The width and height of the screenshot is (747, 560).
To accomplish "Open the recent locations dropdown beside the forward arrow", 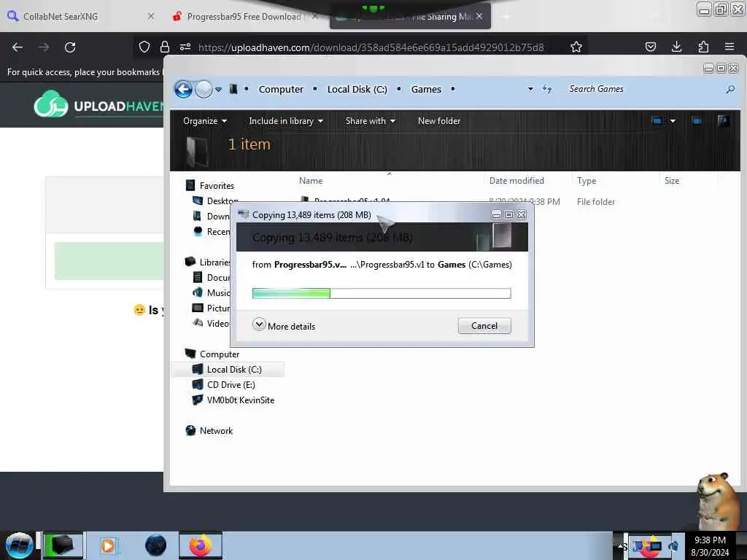I will tap(218, 90).
